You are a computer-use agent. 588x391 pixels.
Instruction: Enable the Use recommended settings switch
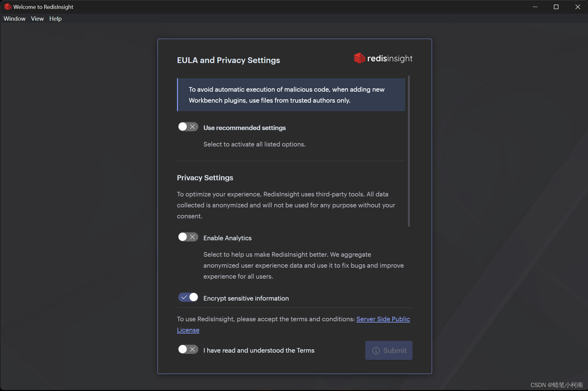[x=188, y=127]
